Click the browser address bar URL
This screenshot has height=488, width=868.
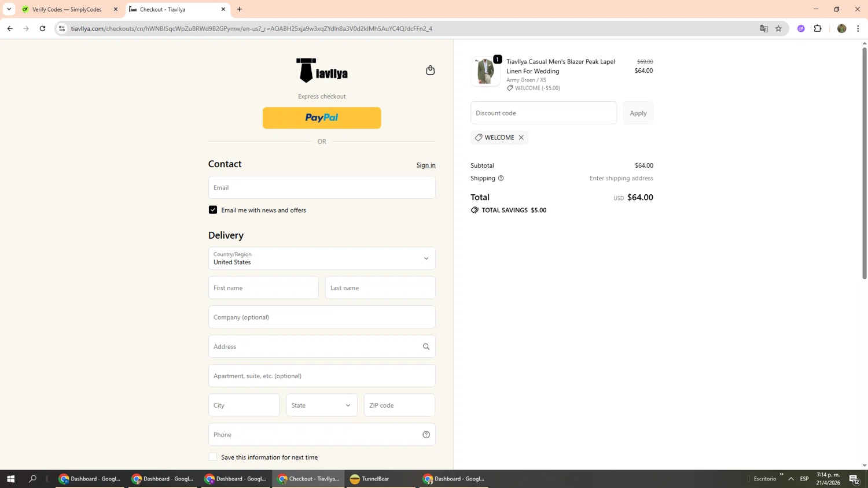251,28
